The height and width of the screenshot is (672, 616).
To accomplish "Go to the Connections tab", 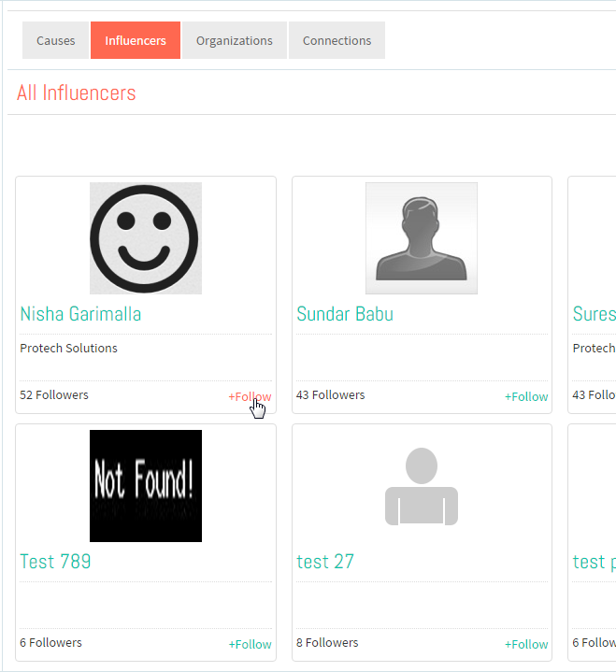I will (x=337, y=40).
